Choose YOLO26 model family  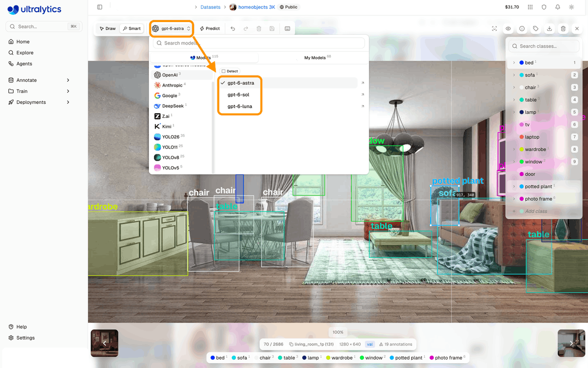181,137
